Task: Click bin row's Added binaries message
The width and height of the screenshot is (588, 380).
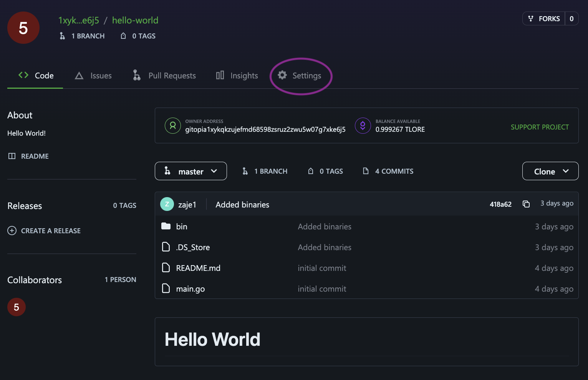Action: tap(325, 227)
